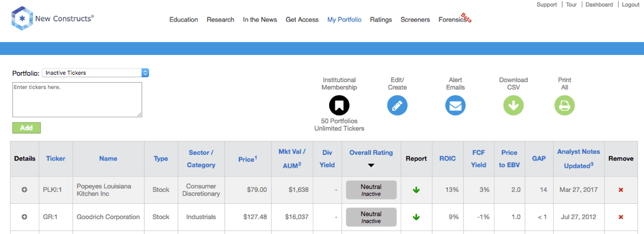The image size is (644, 234).
Task: Click into the Enter tickers here box
Action: (x=77, y=100)
